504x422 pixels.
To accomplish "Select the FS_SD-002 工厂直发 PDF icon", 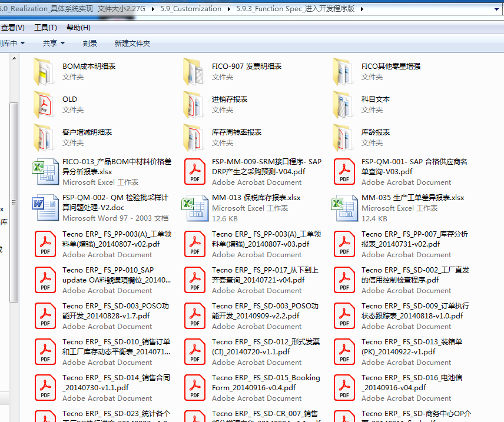I will (344, 280).
